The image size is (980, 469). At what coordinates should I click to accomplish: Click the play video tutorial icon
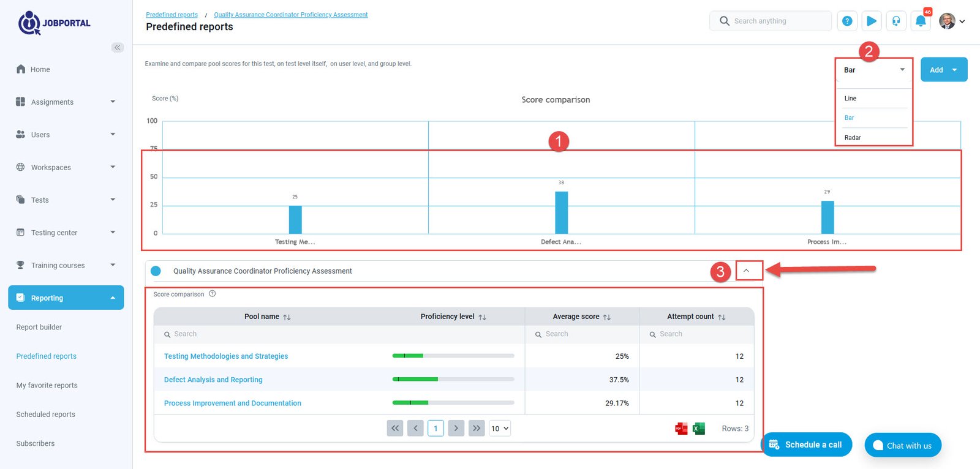[x=872, y=21]
